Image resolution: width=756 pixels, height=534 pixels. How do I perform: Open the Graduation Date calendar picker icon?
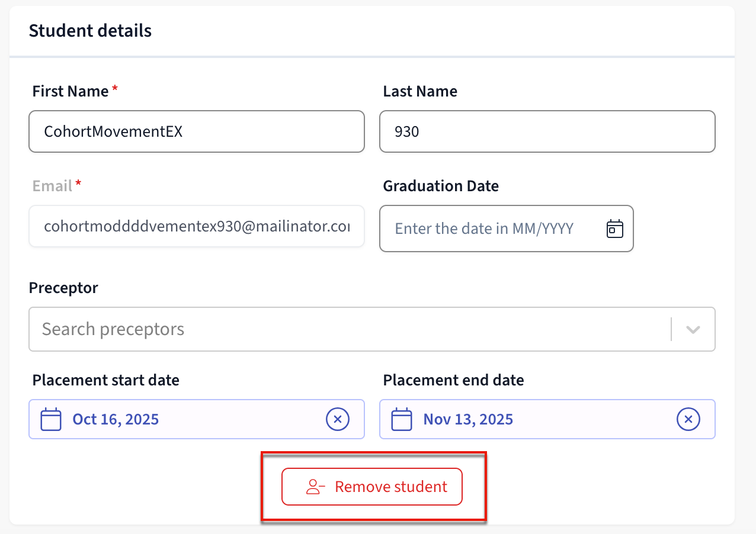615,229
